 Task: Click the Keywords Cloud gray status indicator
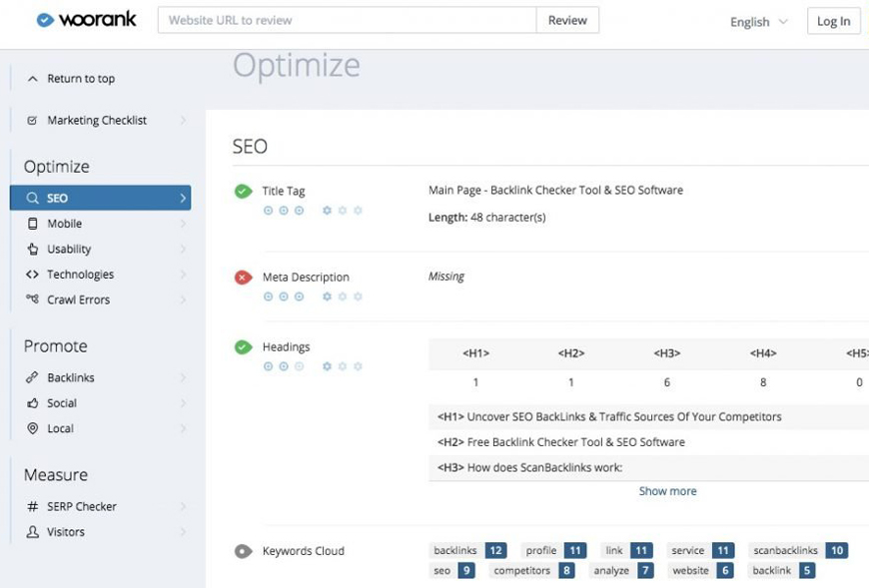click(243, 551)
